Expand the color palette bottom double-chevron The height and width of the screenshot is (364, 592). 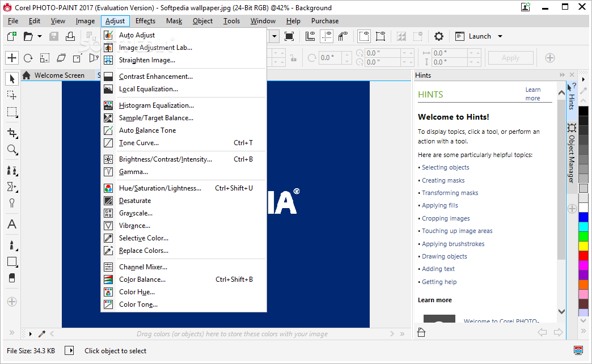(x=583, y=331)
